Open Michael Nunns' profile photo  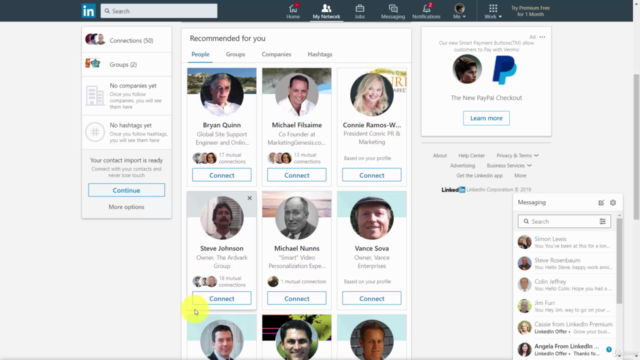[x=297, y=218]
